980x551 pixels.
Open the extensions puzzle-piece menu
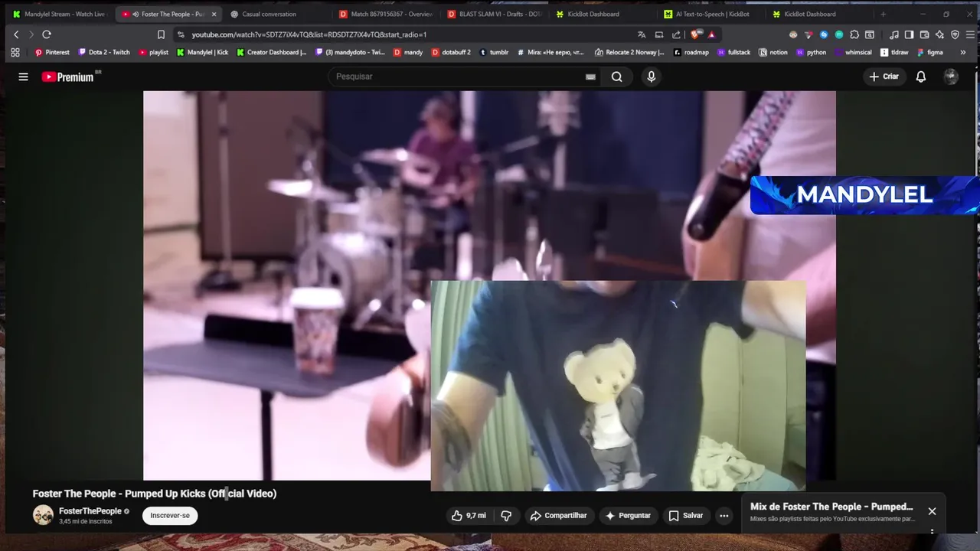point(854,34)
